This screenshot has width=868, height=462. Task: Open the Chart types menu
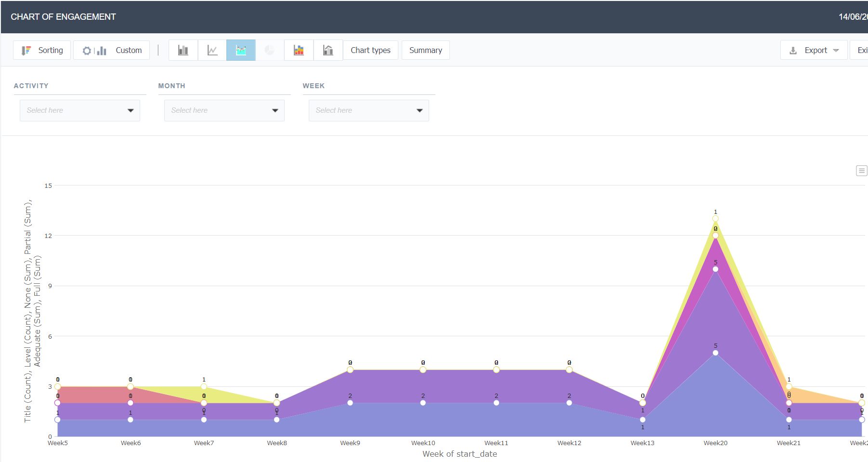(370, 50)
